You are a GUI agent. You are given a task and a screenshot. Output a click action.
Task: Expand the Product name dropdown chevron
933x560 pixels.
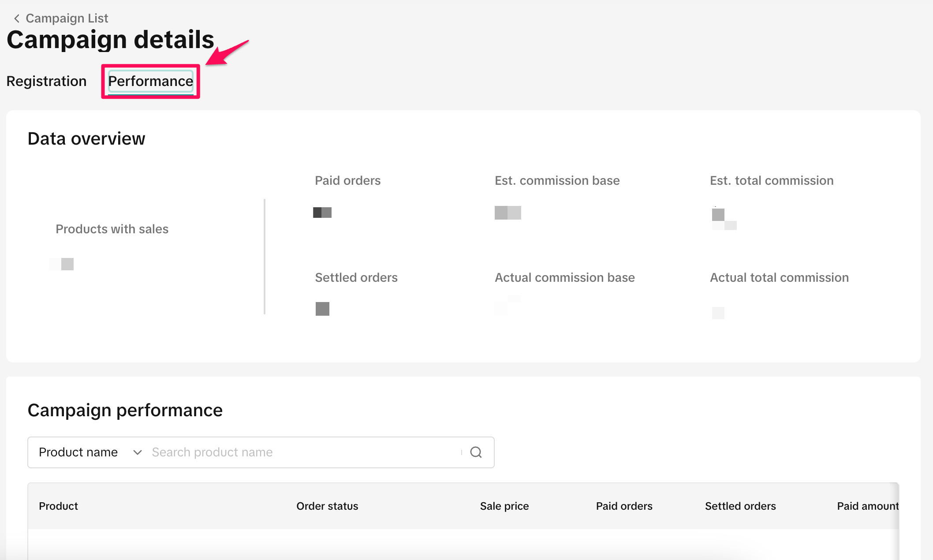click(x=137, y=452)
